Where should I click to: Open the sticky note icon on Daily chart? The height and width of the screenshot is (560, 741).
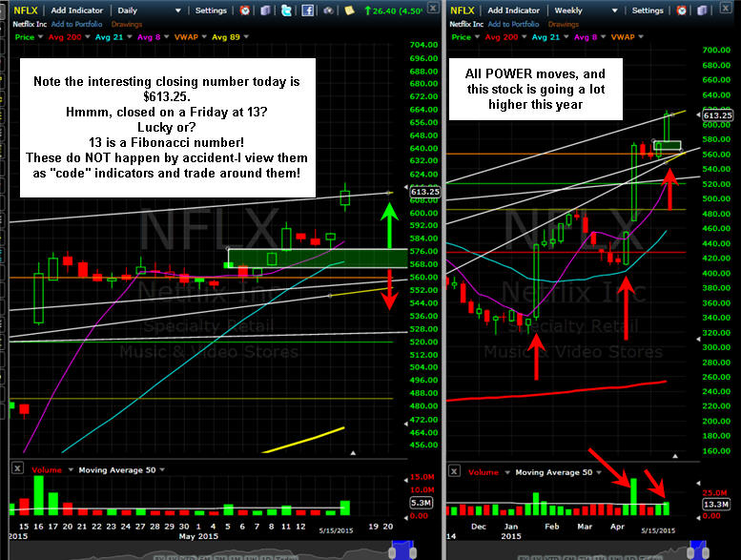[x=349, y=10]
